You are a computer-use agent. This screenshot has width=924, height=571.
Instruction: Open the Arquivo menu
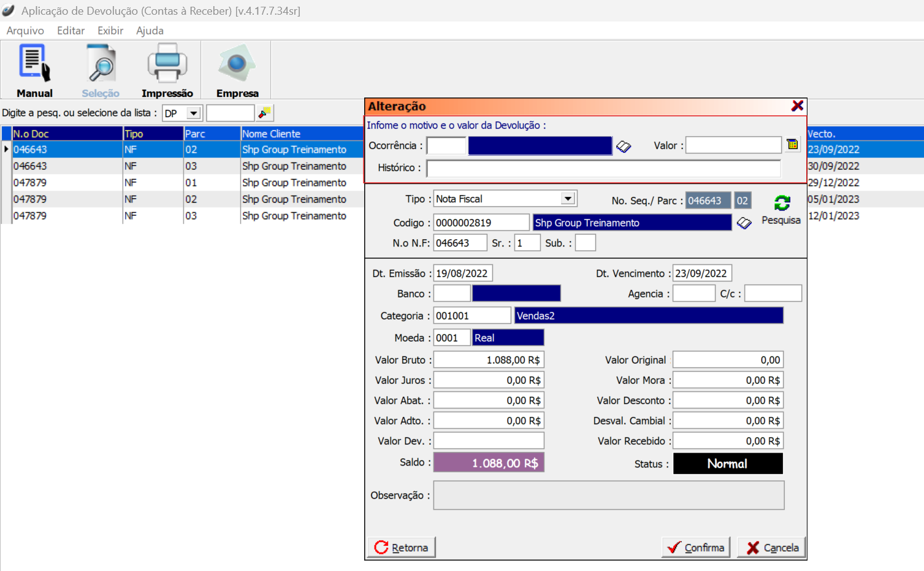click(x=25, y=31)
